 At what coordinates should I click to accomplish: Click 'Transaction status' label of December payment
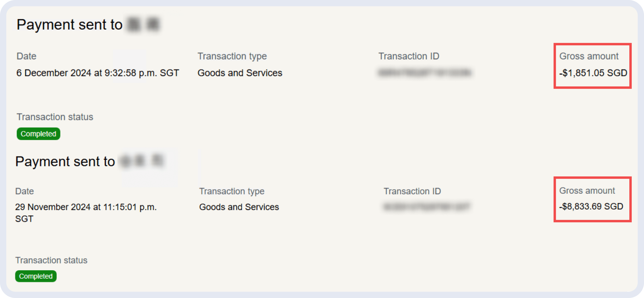pyautogui.click(x=55, y=117)
